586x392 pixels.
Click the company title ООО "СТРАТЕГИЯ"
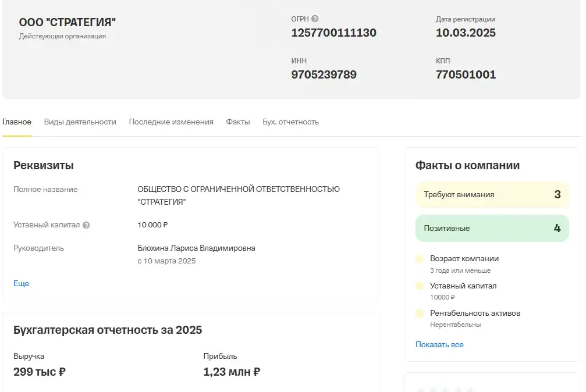pos(68,23)
